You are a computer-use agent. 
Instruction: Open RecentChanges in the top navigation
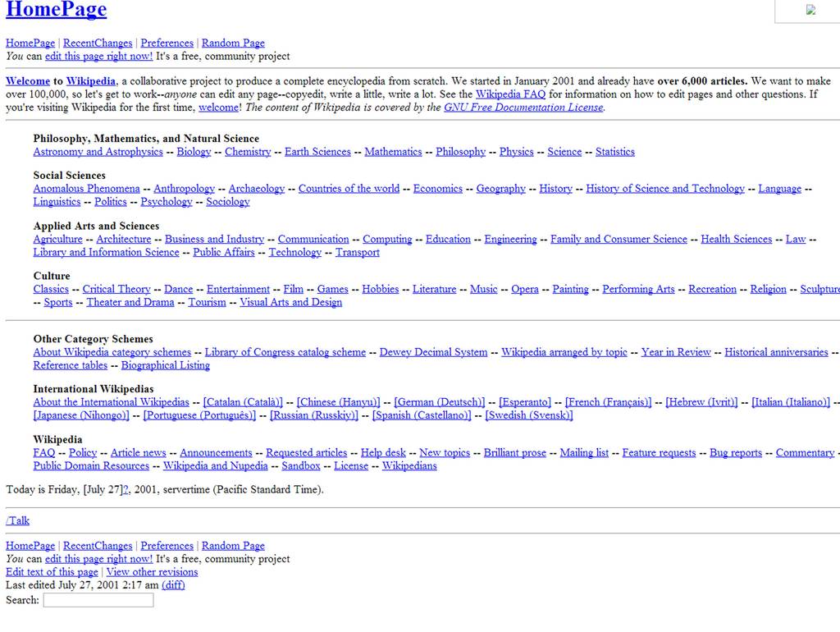[x=98, y=44]
